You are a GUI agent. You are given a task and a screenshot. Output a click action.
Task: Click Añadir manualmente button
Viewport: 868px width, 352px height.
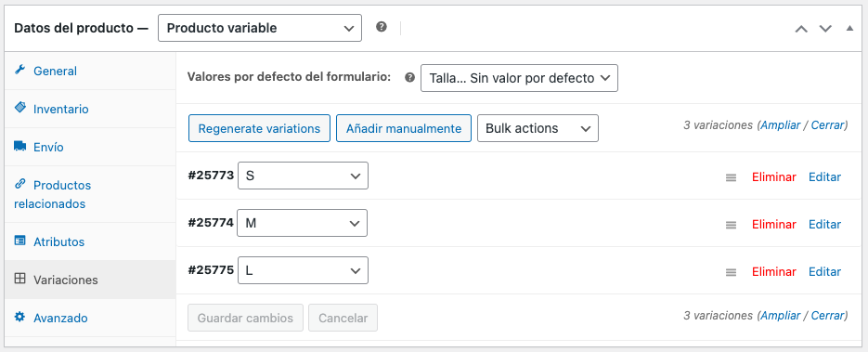tap(404, 128)
